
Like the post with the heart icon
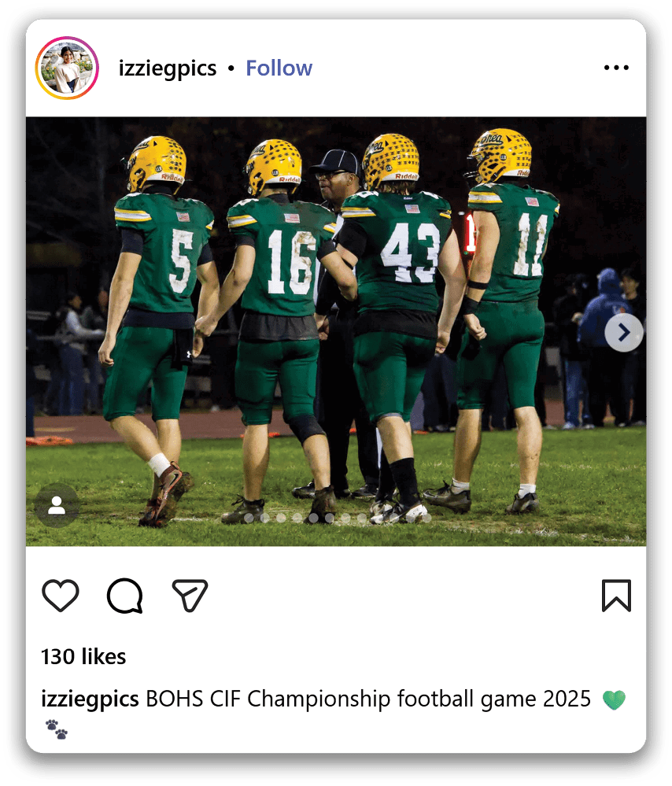(60, 596)
